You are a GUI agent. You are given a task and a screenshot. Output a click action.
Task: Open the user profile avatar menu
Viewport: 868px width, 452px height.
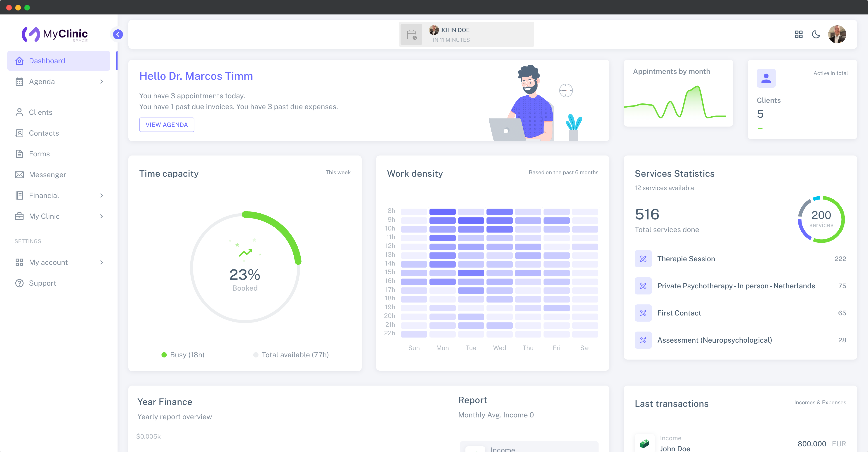tap(837, 34)
